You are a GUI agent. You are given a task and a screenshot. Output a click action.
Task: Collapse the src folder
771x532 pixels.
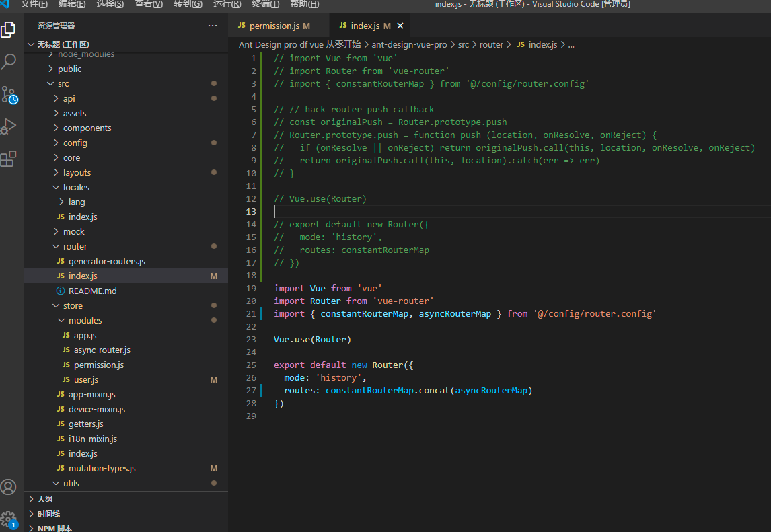point(63,84)
